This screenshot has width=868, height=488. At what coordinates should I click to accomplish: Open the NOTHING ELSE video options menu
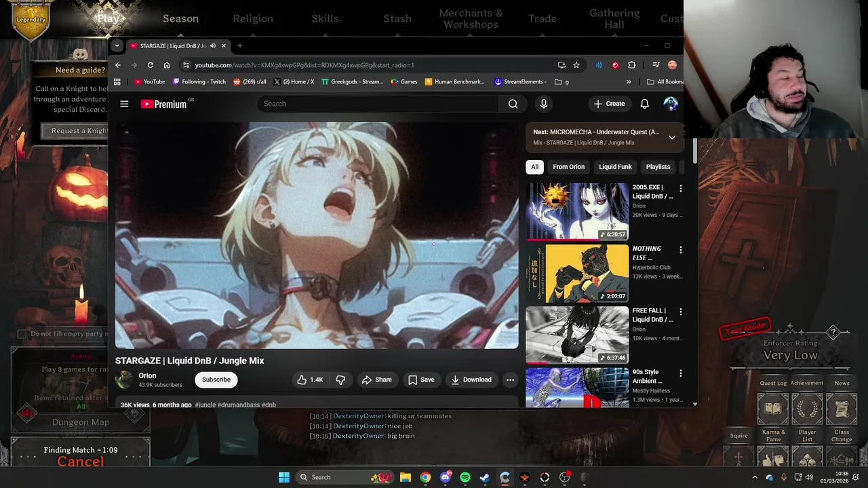(x=680, y=250)
